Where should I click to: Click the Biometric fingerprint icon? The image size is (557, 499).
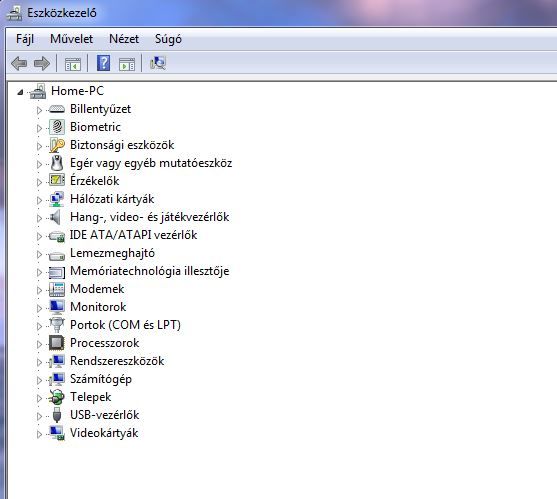click(57, 127)
